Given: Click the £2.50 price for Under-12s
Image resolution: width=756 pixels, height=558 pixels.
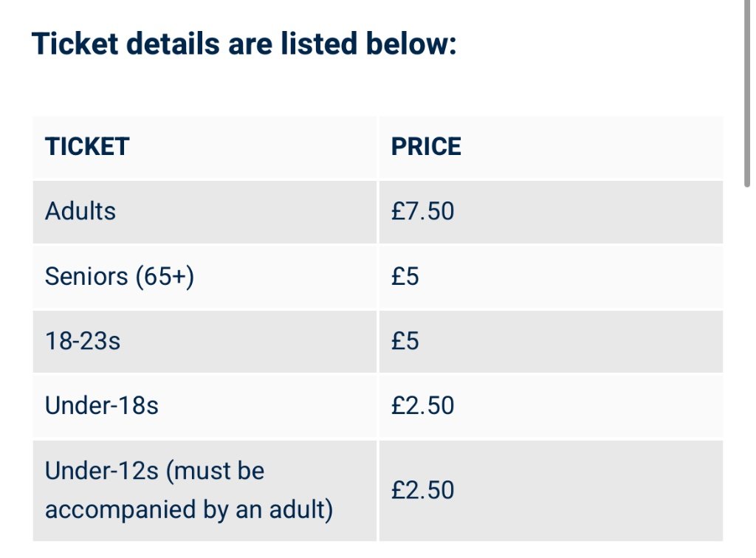Looking at the screenshot, I should click(423, 490).
